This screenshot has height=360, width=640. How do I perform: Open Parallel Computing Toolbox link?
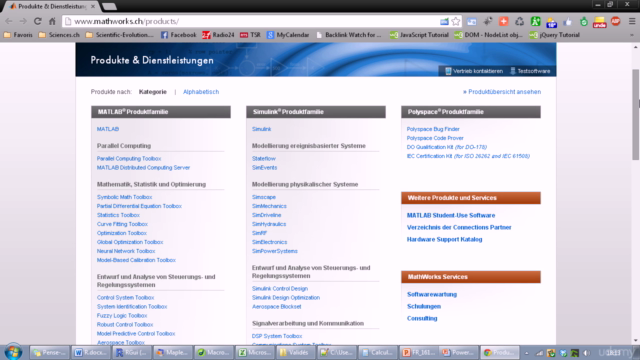[129, 158]
